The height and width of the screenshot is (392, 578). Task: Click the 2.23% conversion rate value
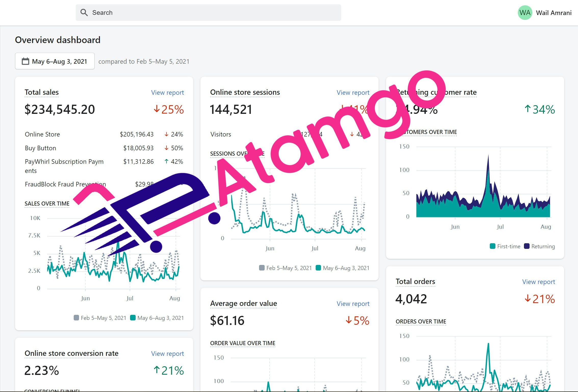(x=42, y=371)
